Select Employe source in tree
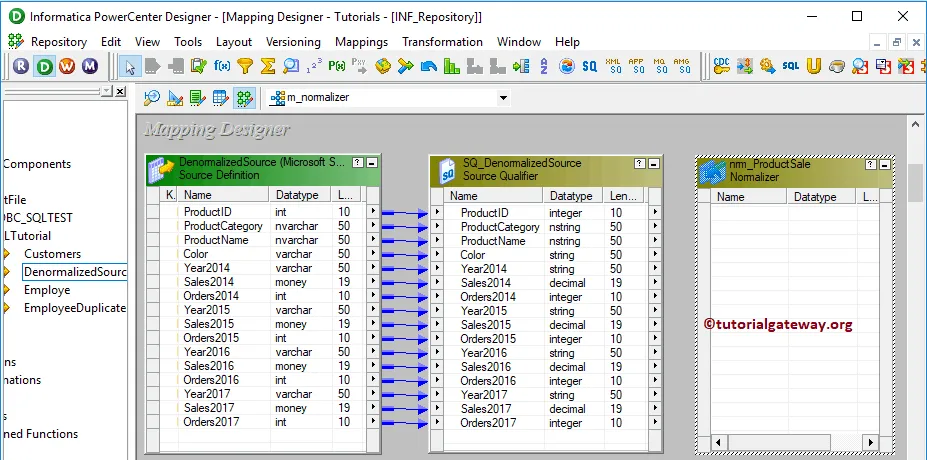This screenshot has height=460, width=927. tap(47, 290)
